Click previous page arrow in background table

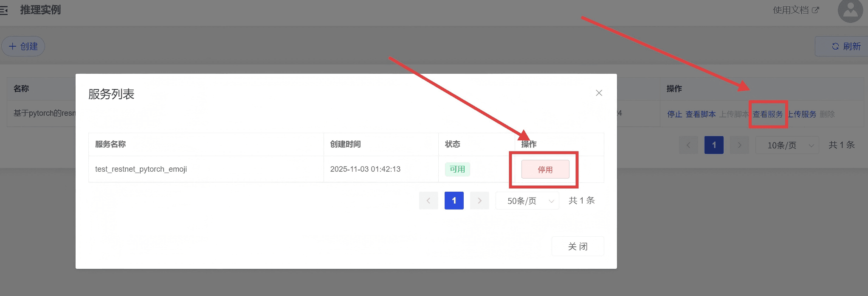tap(688, 145)
